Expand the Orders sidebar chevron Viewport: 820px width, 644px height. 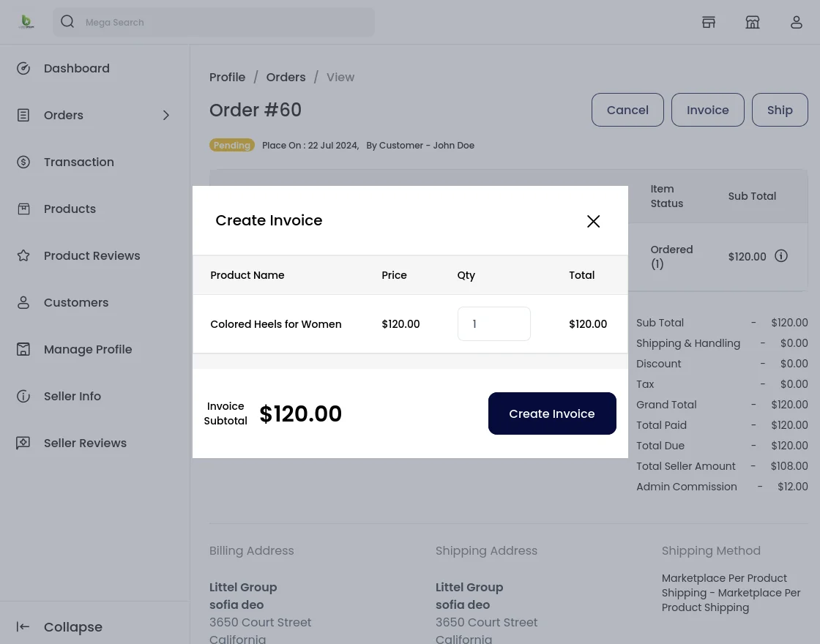(x=166, y=115)
